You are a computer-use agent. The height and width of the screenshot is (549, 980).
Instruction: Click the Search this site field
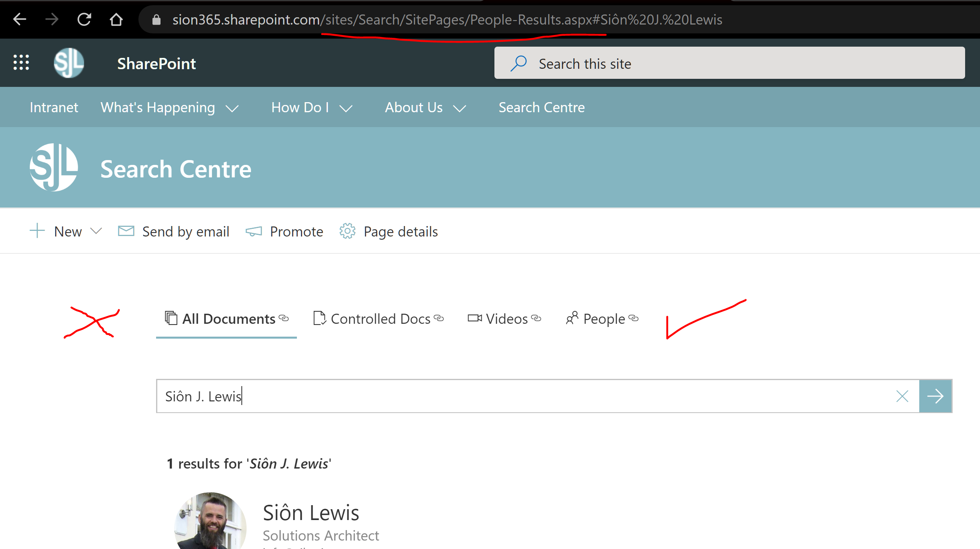tap(729, 64)
